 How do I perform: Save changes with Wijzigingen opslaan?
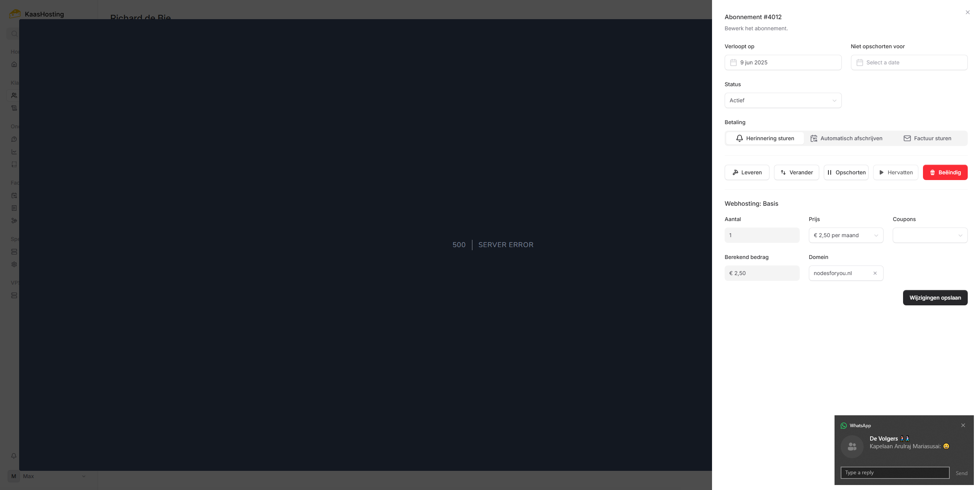coord(935,298)
